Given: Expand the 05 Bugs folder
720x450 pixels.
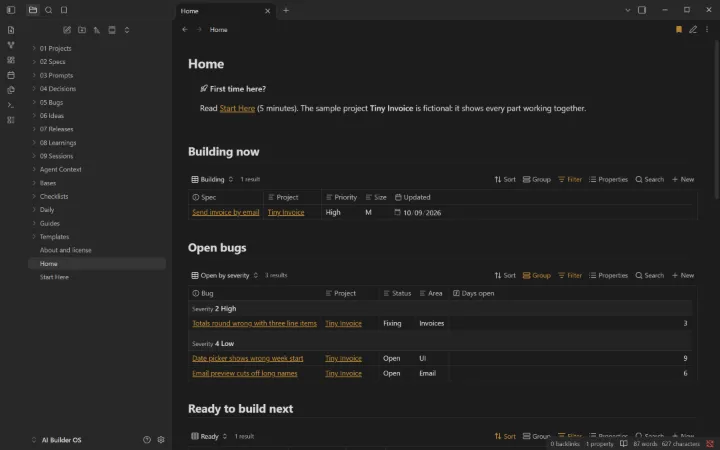Looking at the screenshot, I should point(34,102).
